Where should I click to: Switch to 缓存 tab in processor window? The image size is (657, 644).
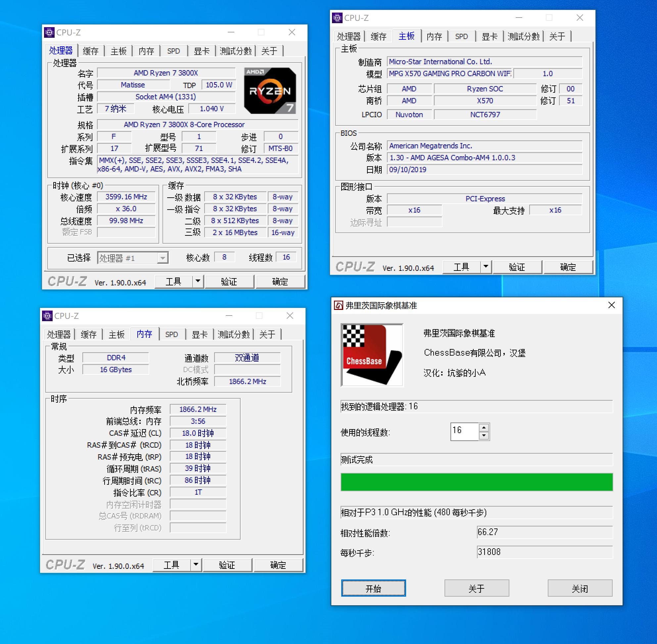(x=90, y=51)
